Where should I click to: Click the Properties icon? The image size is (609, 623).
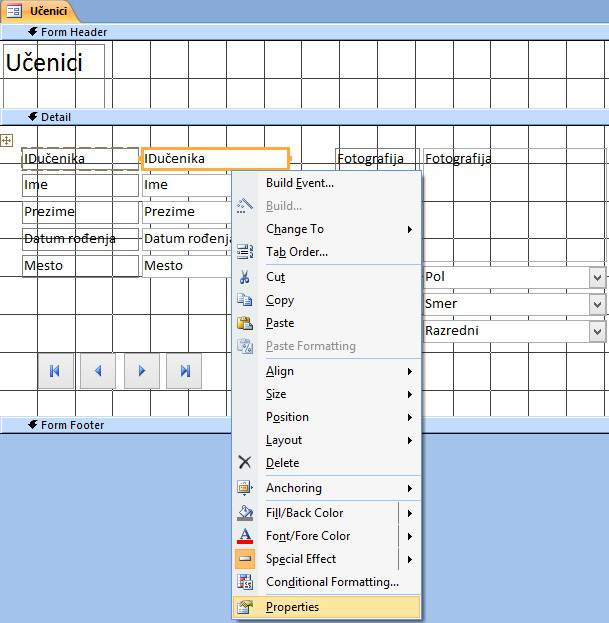245,607
